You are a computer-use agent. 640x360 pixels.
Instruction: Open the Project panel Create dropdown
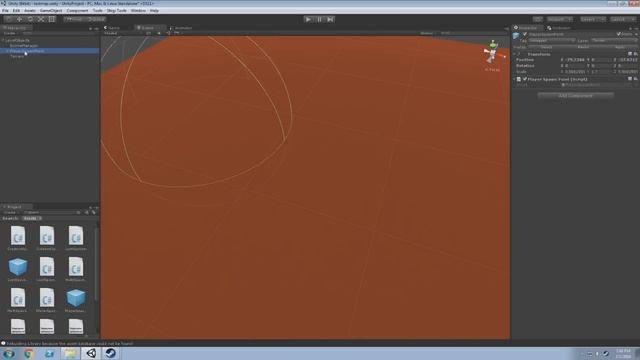[x=10, y=212]
